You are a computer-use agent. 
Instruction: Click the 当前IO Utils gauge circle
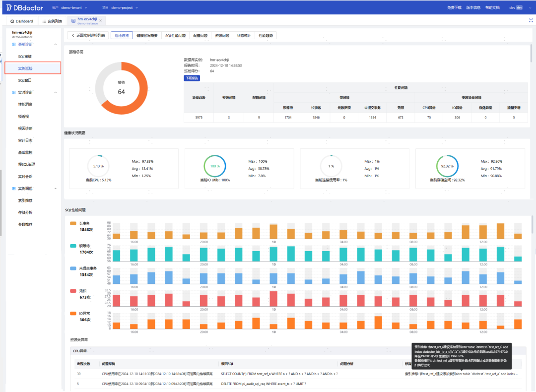click(215, 166)
